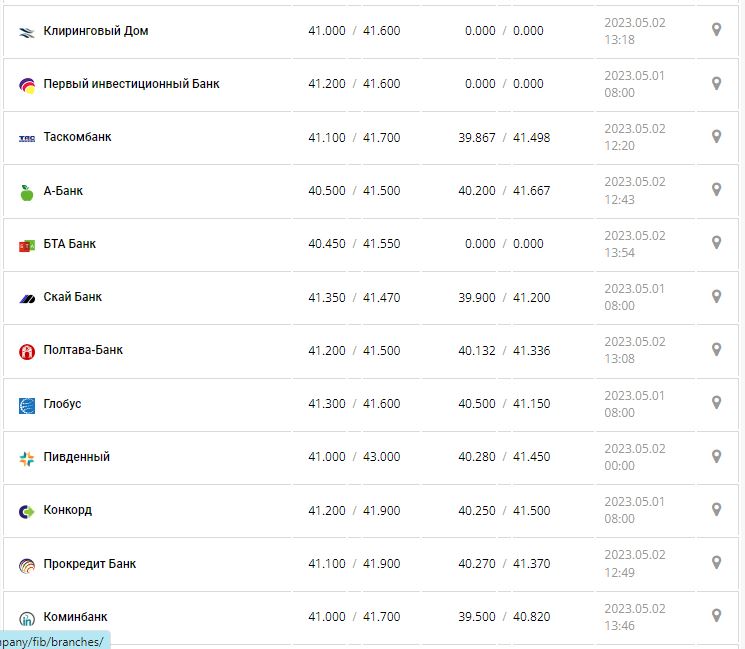Click the Прокредит Банк name link
The height and width of the screenshot is (649, 745).
pos(89,564)
